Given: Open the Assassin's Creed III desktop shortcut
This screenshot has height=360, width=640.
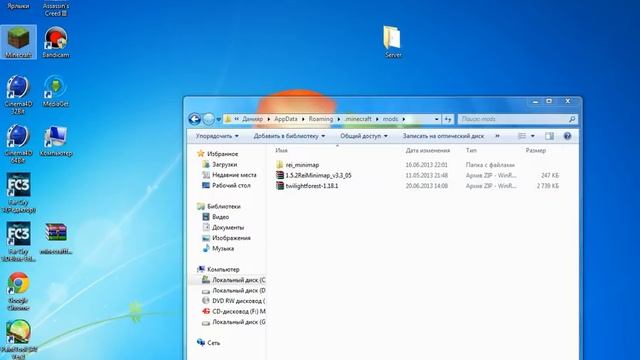Looking at the screenshot, I should click(x=56, y=8).
